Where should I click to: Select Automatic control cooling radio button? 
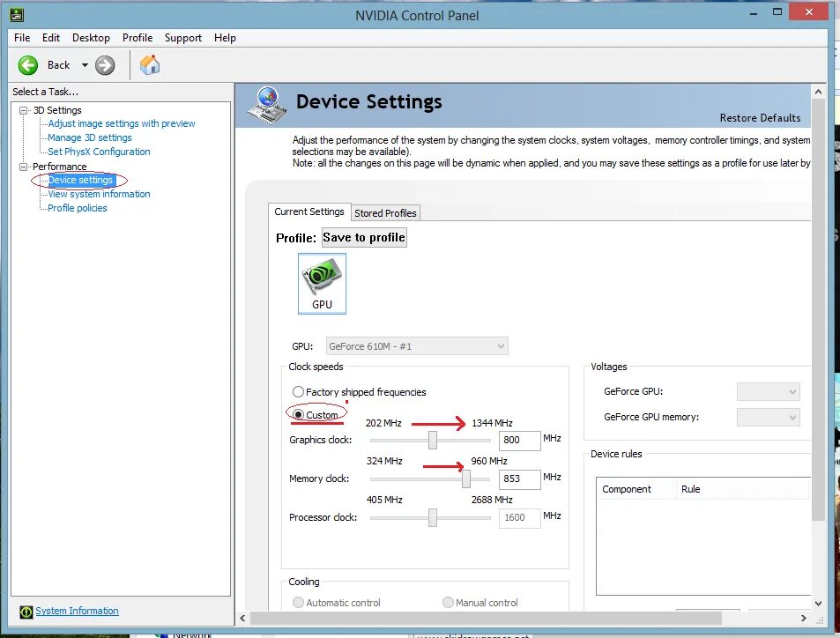pyautogui.click(x=299, y=603)
